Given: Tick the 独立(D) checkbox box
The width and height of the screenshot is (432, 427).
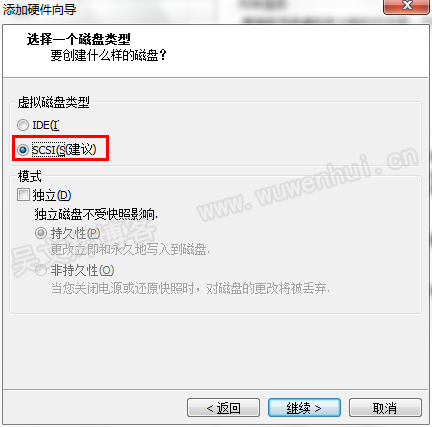Looking at the screenshot, I should pos(23,195).
